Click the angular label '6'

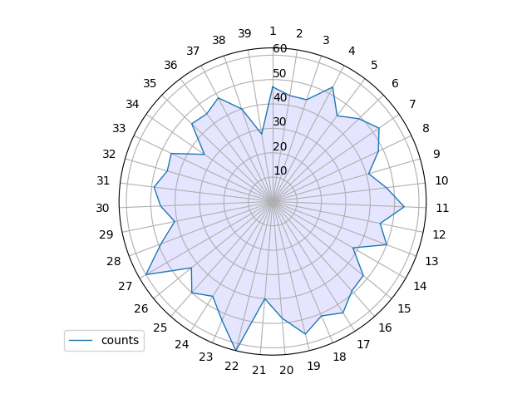point(395,83)
